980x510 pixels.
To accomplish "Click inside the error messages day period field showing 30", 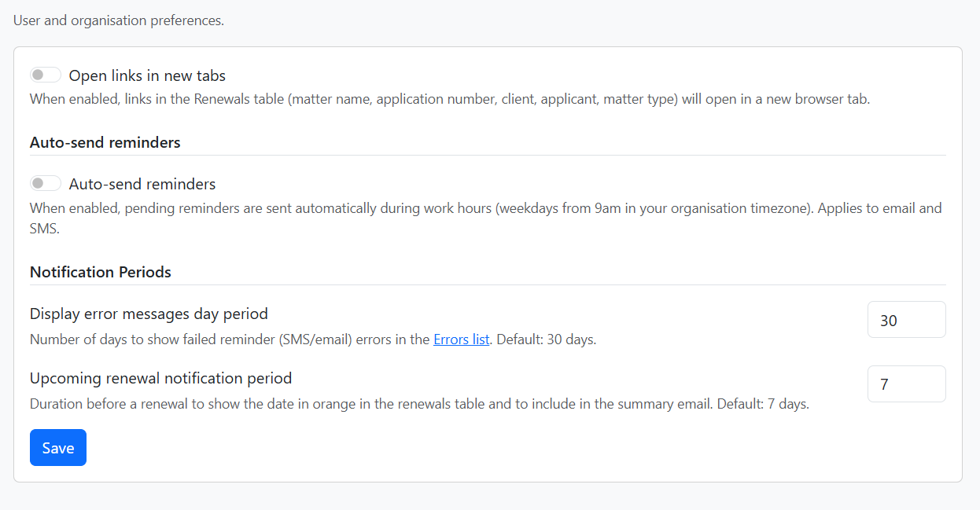I will pos(906,319).
